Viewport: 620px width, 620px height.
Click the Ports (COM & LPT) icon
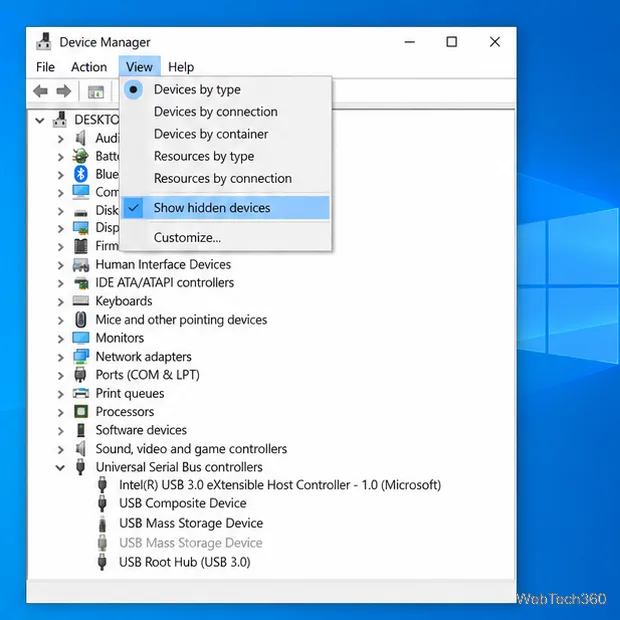pos(80,374)
